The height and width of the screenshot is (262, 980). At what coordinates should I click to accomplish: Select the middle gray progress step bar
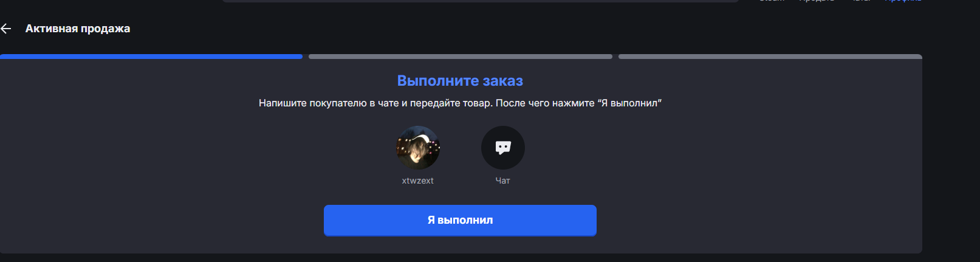click(461, 57)
